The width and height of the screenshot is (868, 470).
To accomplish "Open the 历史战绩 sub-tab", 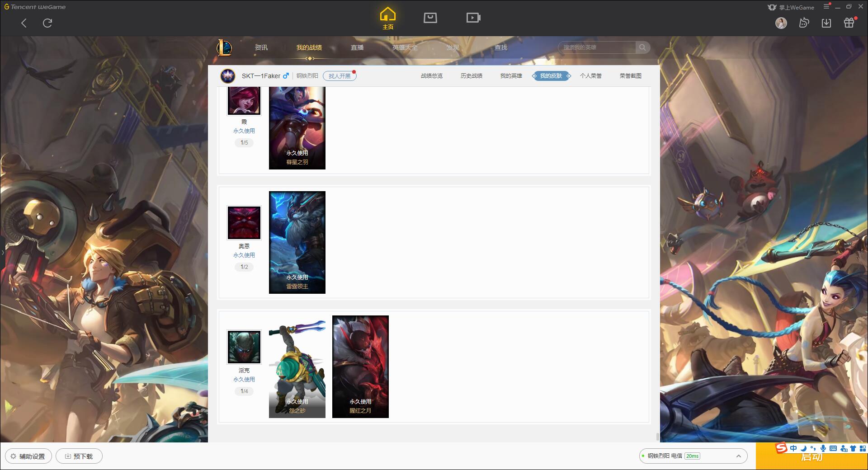I will [x=472, y=76].
